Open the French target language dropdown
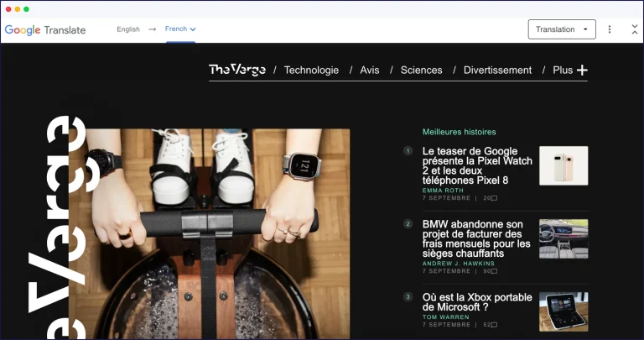 (x=180, y=29)
